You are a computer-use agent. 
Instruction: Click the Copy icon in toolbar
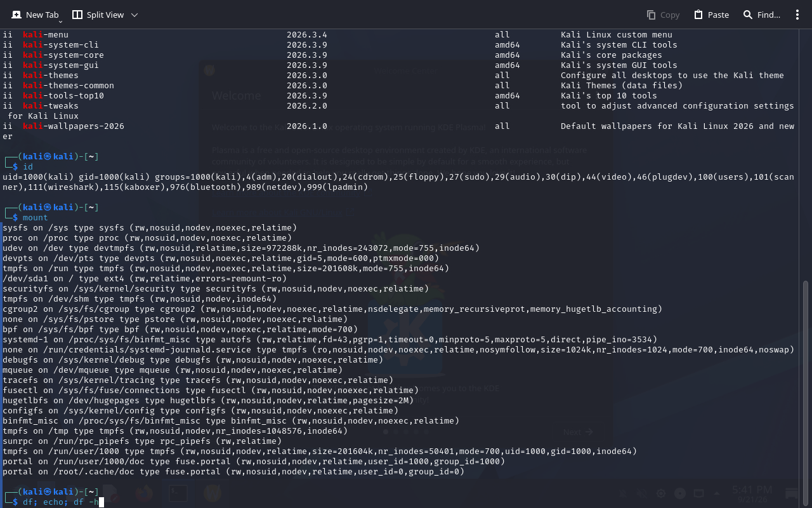pyautogui.click(x=651, y=15)
